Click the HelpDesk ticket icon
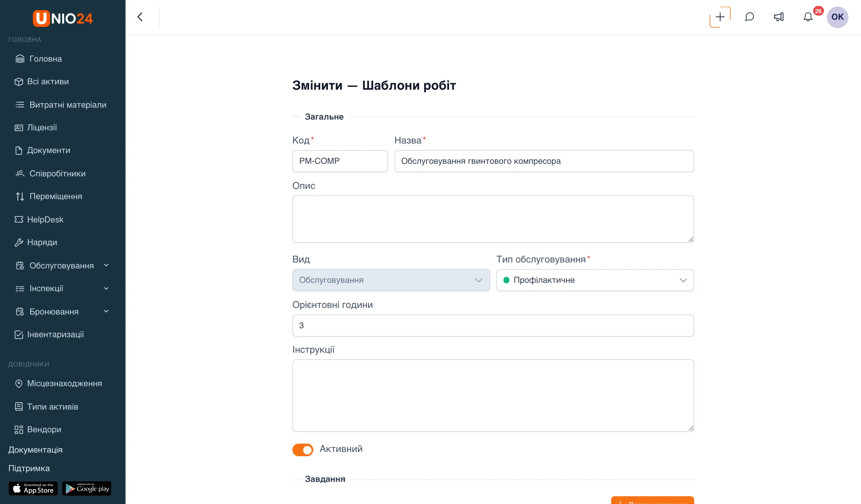861x504 pixels. (x=19, y=219)
